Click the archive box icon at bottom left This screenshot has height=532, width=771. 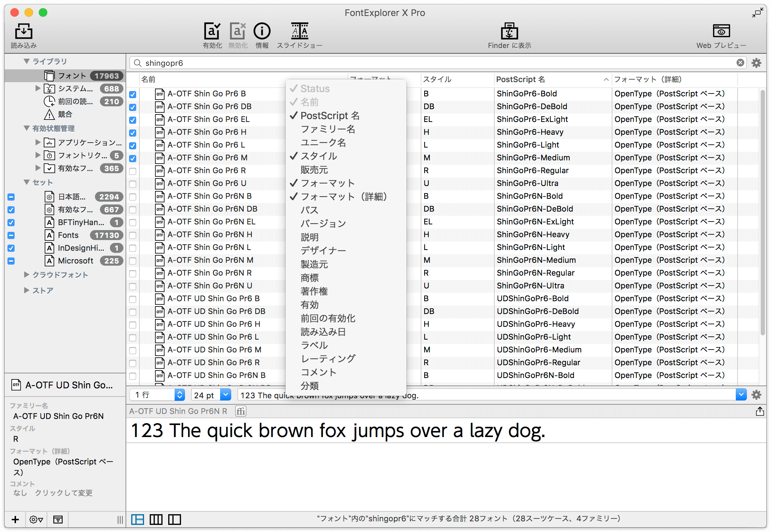[58, 520]
